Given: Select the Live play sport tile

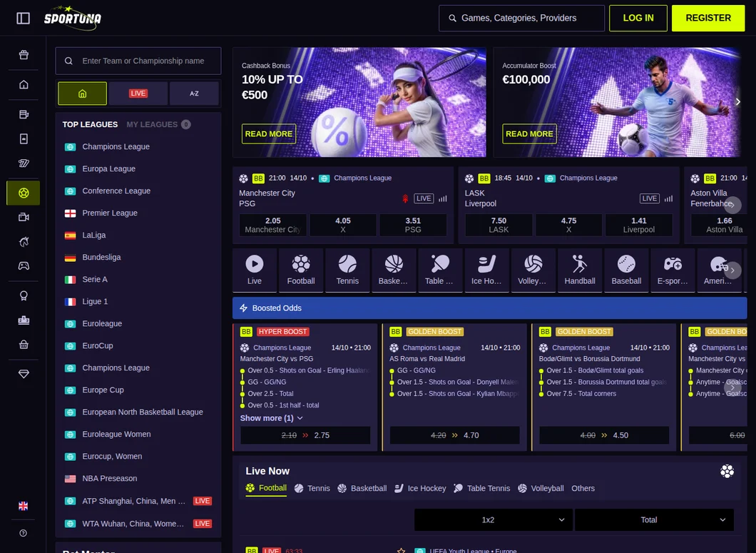Looking at the screenshot, I should [255, 270].
